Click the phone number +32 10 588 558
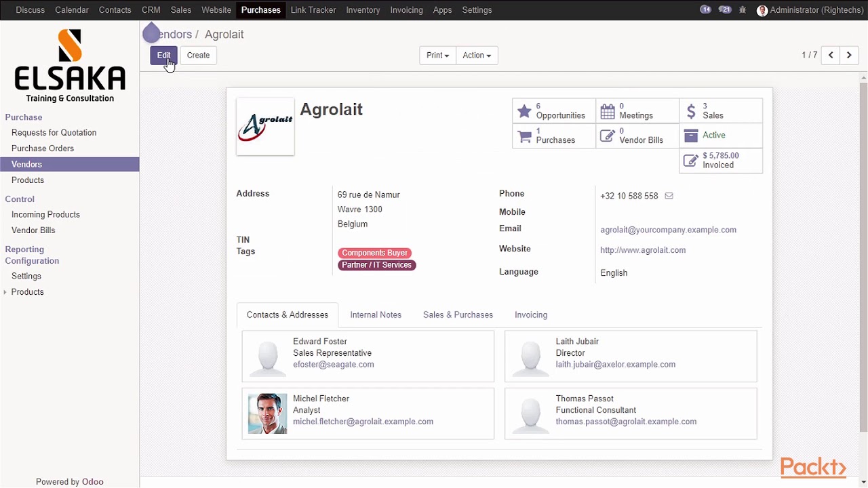 (629, 196)
